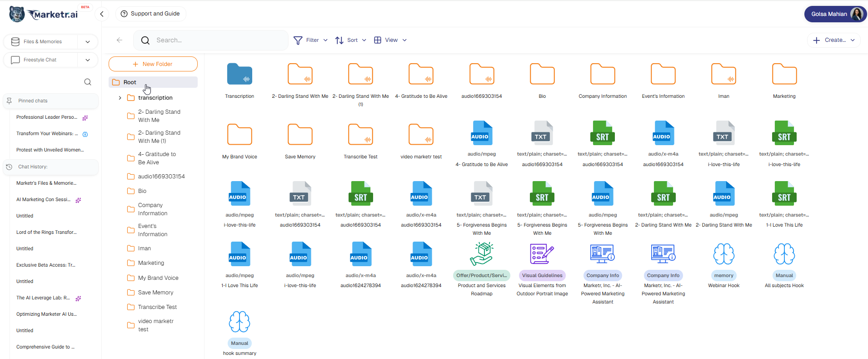Click the Marketr.ai logo
This screenshot has height=359, width=868.
44,14
